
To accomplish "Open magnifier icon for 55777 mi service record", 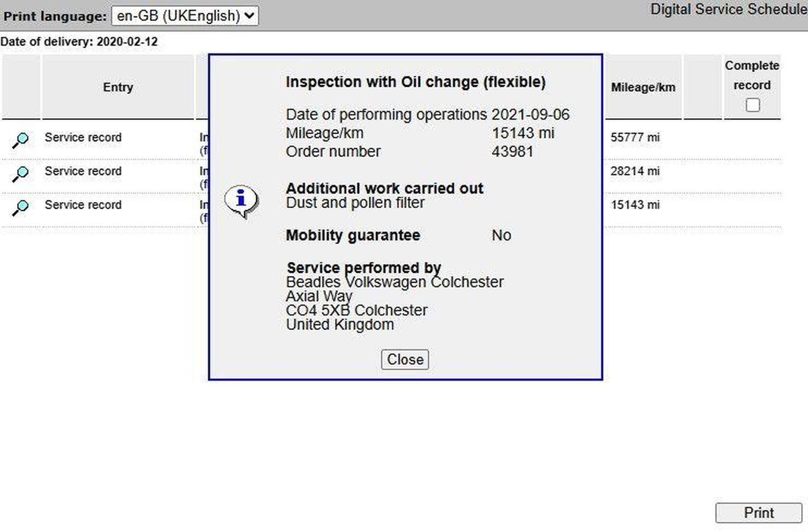I will pos(21,140).
